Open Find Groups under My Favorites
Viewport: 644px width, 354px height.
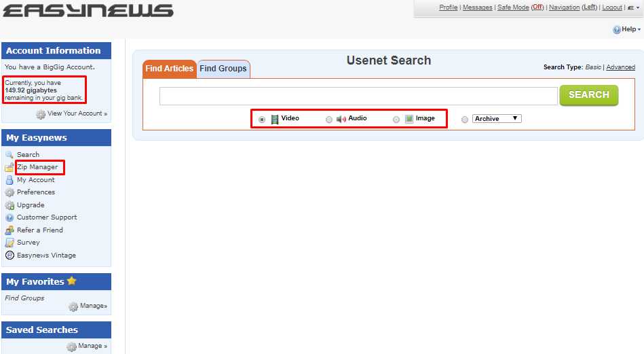point(24,298)
